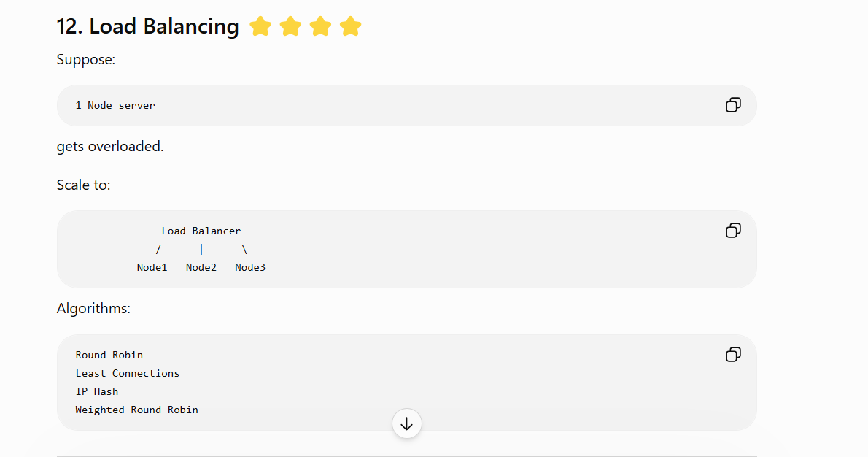Click the 'Round Robin' line in code block
Screen dimensions: 868x457
(109, 355)
